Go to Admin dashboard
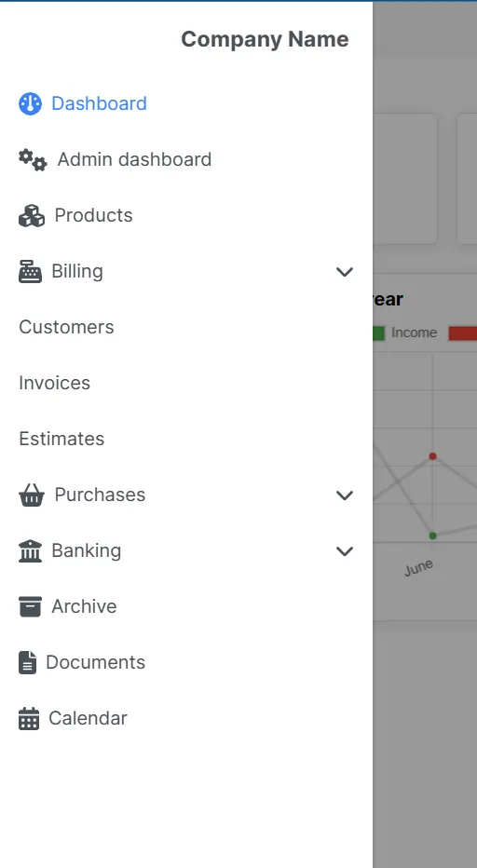This screenshot has width=477, height=868. (135, 159)
